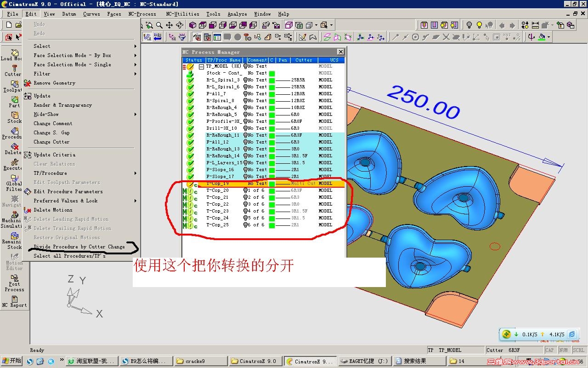The width and height of the screenshot is (588, 368).
Task: Open the Toolpath guide icon
Action: point(14,84)
